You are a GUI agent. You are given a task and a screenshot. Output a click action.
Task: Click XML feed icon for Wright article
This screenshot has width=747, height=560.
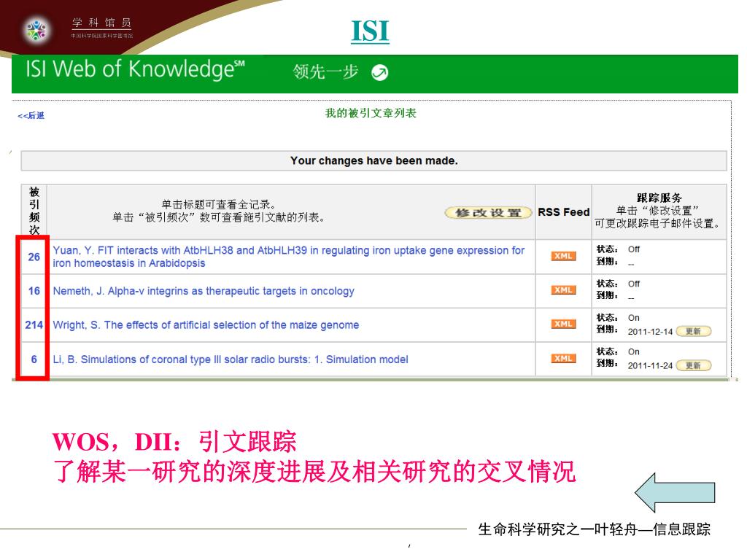[564, 324]
